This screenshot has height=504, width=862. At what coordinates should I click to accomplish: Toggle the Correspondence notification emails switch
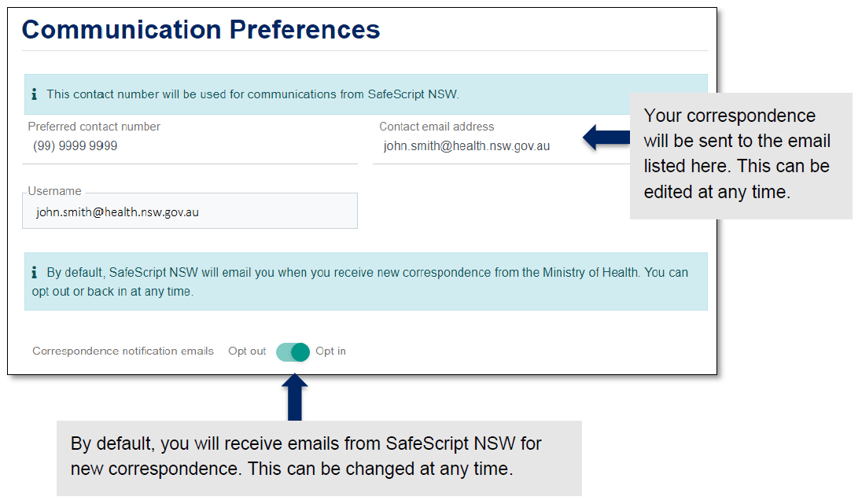tap(293, 351)
